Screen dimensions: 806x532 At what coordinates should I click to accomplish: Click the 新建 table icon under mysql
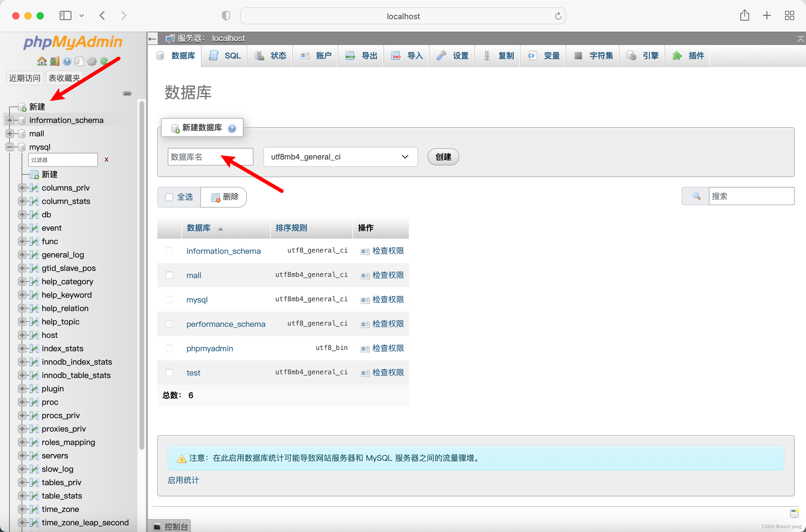(x=34, y=175)
